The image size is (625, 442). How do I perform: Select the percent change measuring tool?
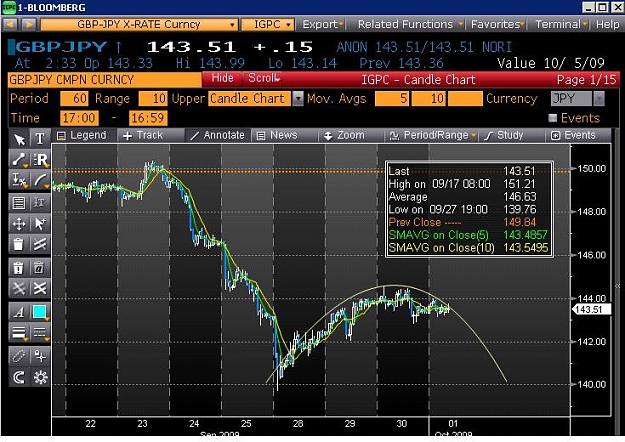pos(19,180)
